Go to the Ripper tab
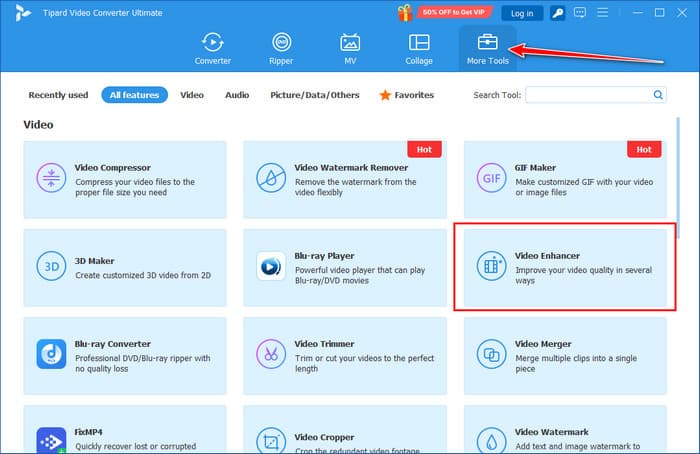The width and height of the screenshot is (700, 454). [282, 48]
